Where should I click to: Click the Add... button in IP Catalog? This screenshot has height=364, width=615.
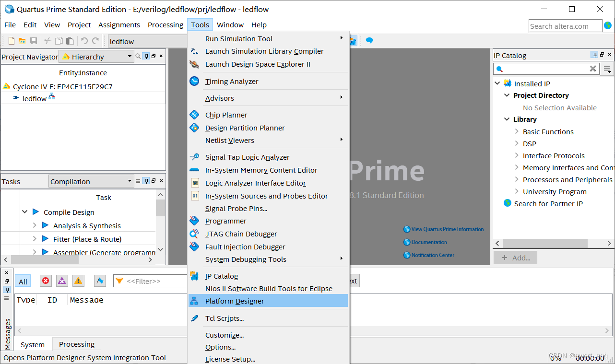click(x=515, y=258)
